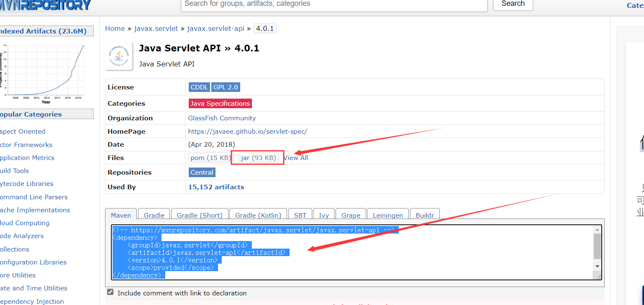Open the javax.servlet breadcrumb link

(156, 28)
